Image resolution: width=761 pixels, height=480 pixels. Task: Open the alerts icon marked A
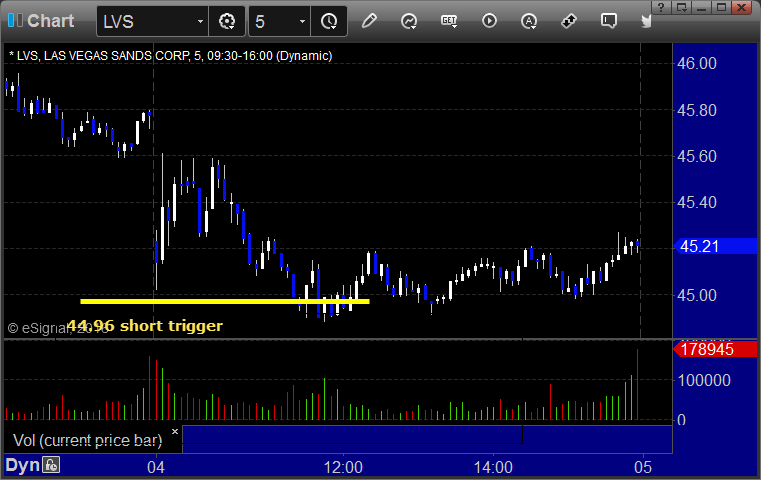click(x=529, y=21)
